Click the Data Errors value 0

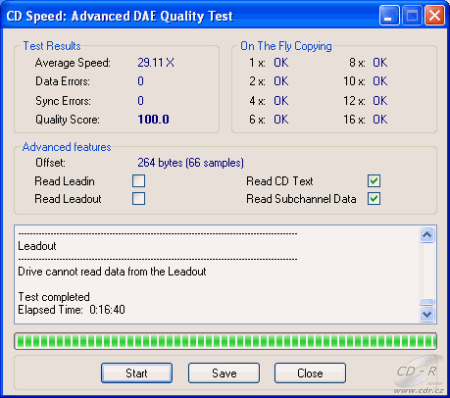(141, 81)
